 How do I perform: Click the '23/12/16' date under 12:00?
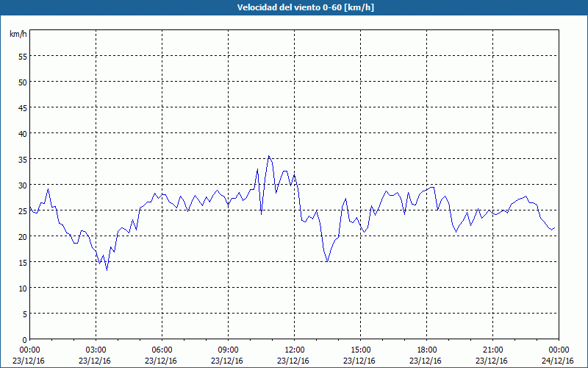293,361
